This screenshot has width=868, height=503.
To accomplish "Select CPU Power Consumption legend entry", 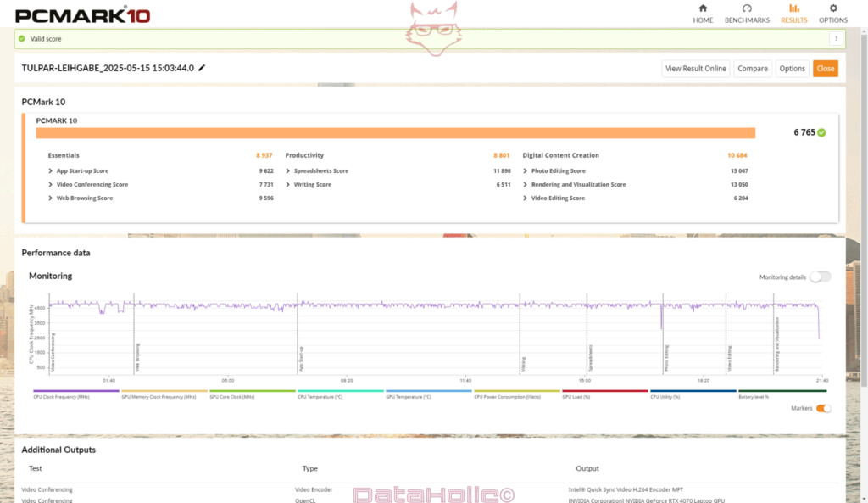I will click(517, 394).
